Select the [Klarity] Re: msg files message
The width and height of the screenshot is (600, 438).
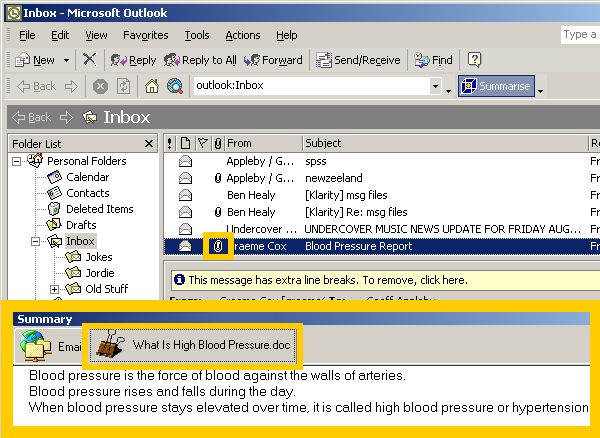point(382,212)
